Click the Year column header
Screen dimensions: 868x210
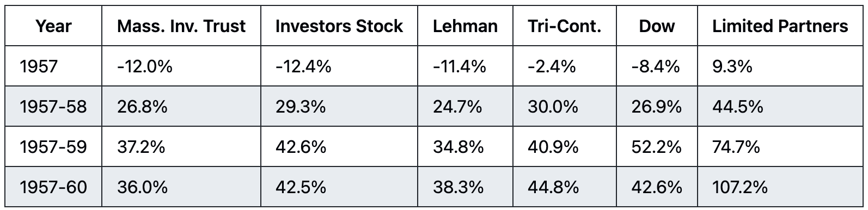(x=53, y=26)
